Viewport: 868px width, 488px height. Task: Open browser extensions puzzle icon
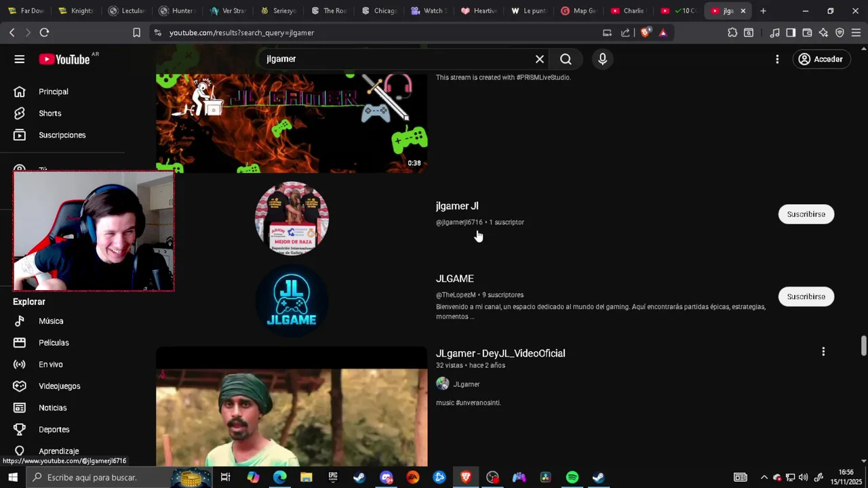732,33
